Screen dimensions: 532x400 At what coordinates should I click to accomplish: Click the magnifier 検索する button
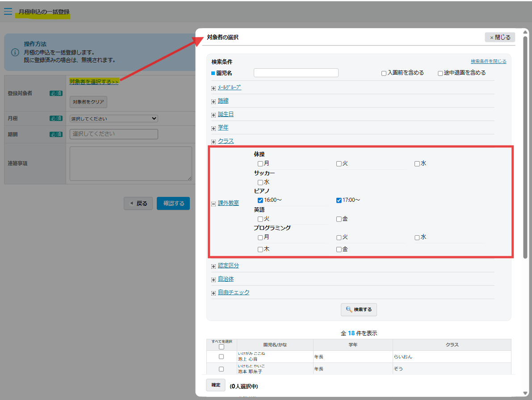point(359,309)
